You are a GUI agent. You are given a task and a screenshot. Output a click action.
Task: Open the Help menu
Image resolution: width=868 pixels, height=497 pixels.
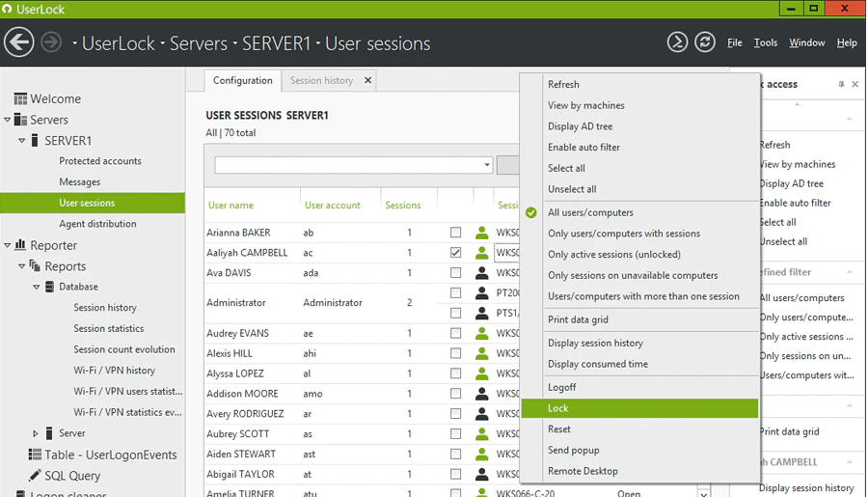point(847,42)
